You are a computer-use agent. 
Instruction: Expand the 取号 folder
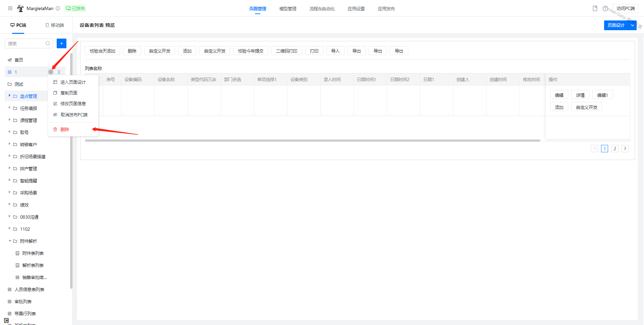pyautogui.click(x=9, y=132)
